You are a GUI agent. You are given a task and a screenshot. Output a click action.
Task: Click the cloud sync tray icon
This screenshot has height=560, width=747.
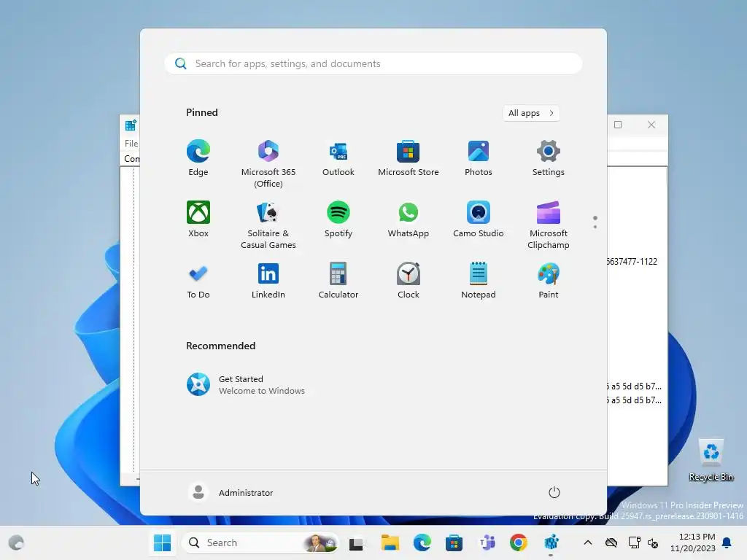click(x=611, y=542)
